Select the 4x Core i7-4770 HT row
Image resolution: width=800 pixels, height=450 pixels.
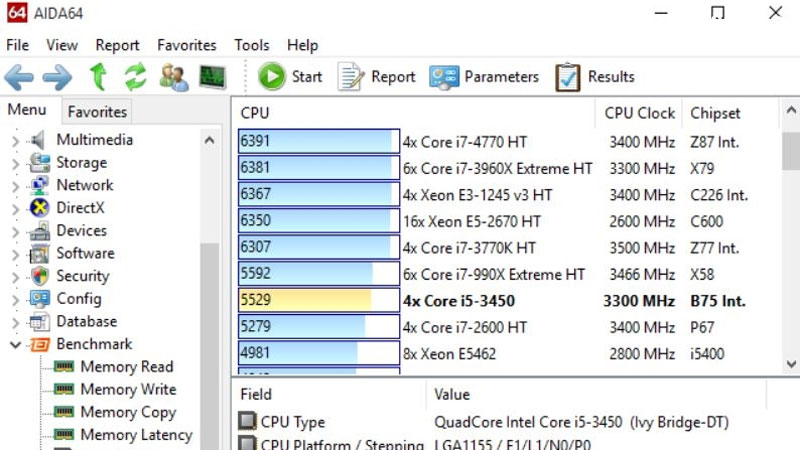coord(508,141)
